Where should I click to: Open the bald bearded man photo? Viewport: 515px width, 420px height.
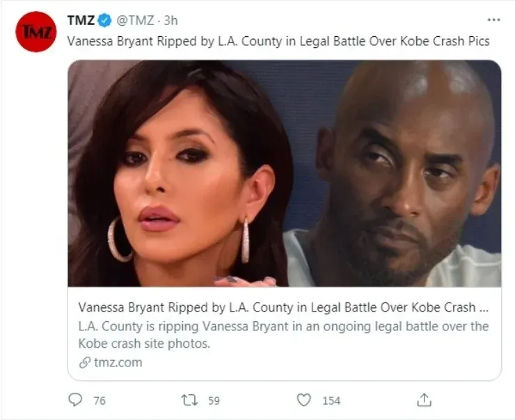(394, 173)
